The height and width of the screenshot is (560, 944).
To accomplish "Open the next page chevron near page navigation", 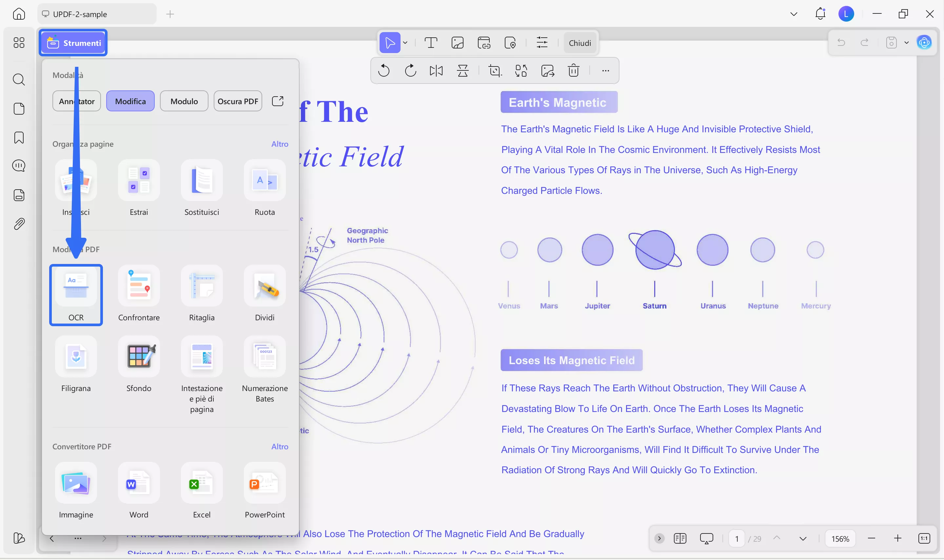I will click(803, 538).
